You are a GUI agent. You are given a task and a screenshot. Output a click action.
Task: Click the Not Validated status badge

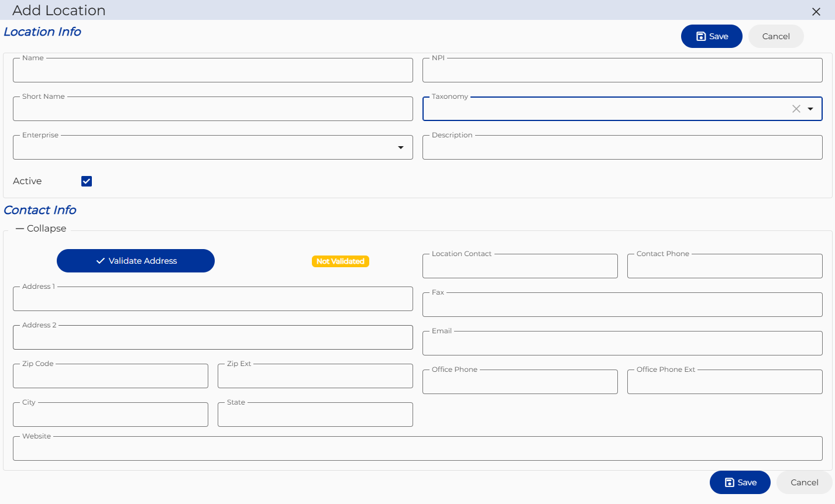pyautogui.click(x=341, y=261)
